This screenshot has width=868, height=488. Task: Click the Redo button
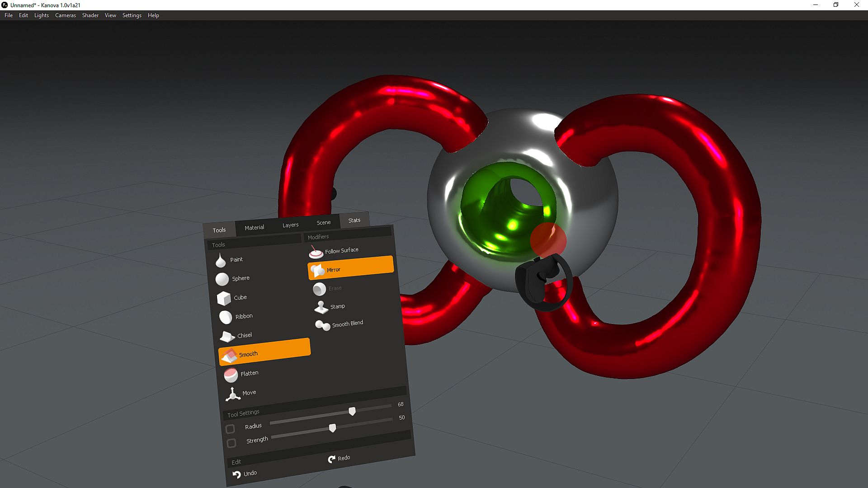[x=339, y=458]
